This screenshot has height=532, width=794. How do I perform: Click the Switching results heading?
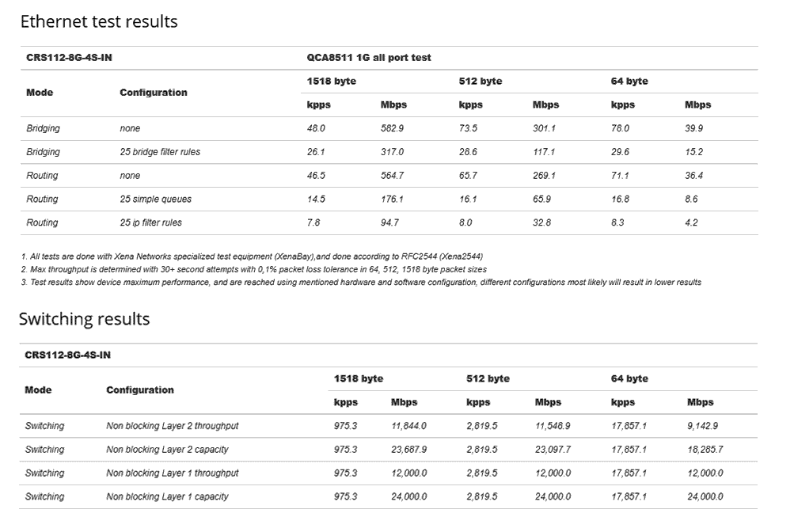85,319
